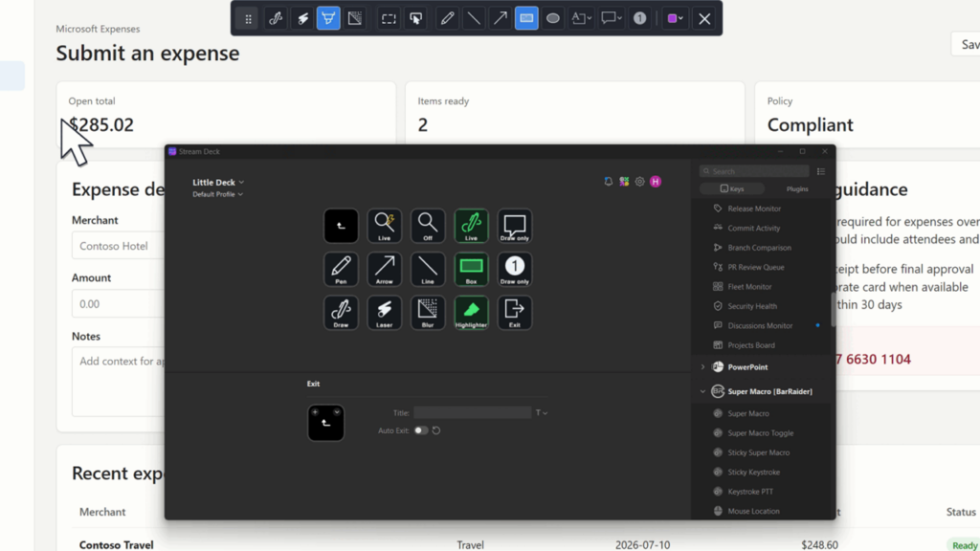Click the green Live draw key
The height and width of the screenshot is (551, 980).
tap(471, 226)
